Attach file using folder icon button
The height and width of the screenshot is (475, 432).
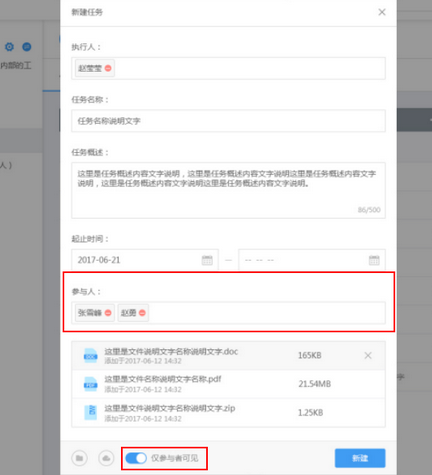point(79,458)
